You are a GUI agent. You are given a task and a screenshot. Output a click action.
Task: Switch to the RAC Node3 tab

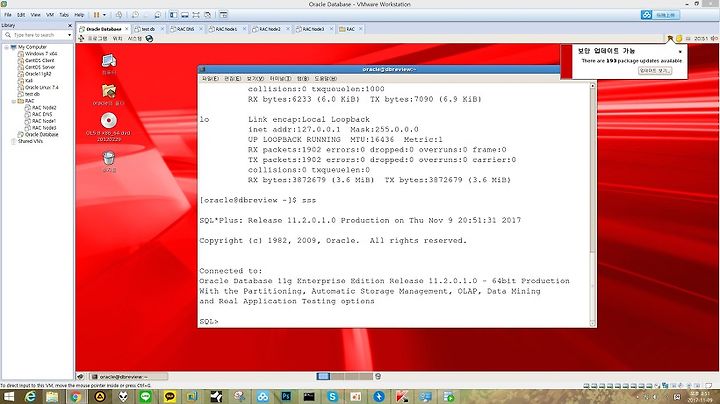pos(312,29)
